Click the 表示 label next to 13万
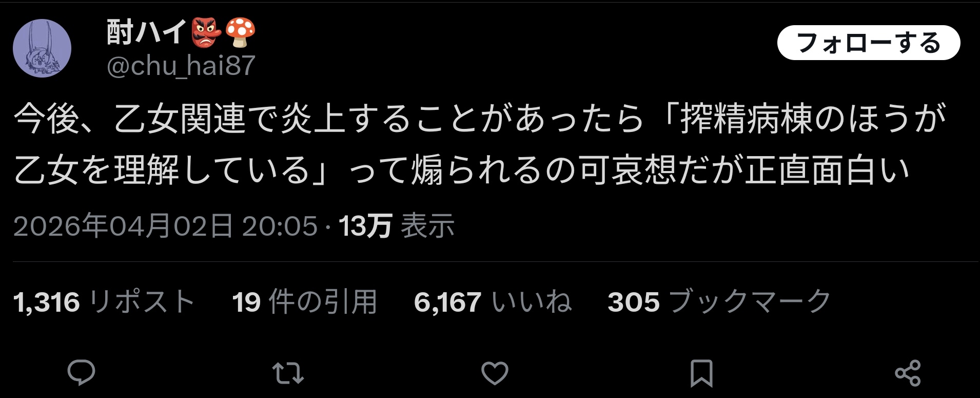The width and height of the screenshot is (980, 398). (427, 226)
